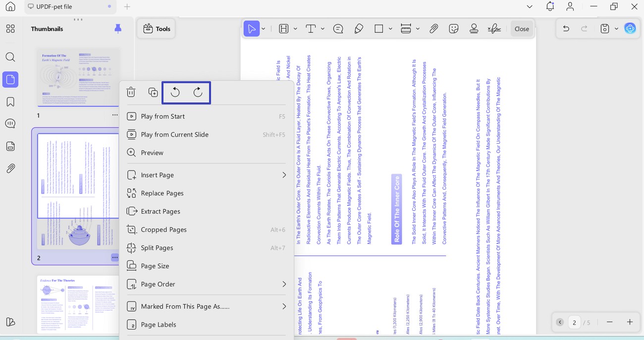644x340 pixels.
Task: Click the zoom in plus button
Action: (630, 322)
